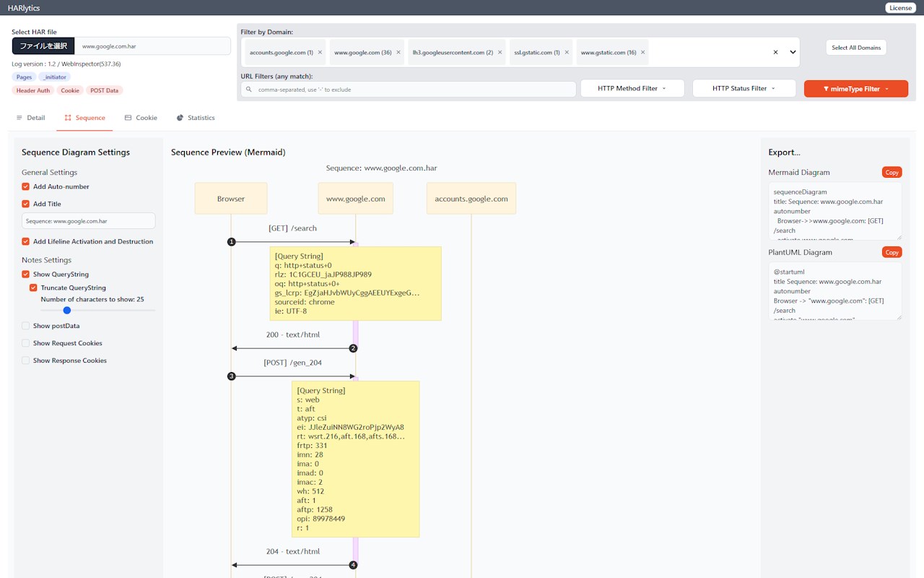This screenshot has height=578, width=924.
Task: Enable Show Request Cookies checkbox
Action: 26,343
